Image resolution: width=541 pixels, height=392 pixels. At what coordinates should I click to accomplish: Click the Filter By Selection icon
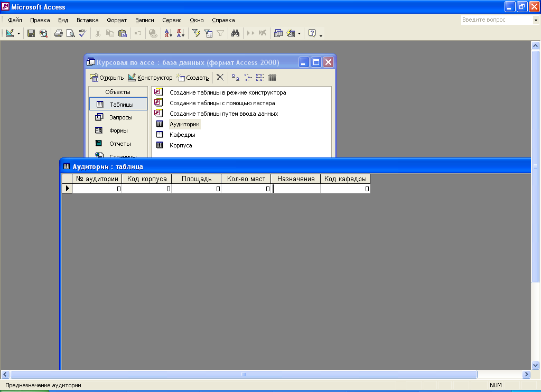point(196,33)
